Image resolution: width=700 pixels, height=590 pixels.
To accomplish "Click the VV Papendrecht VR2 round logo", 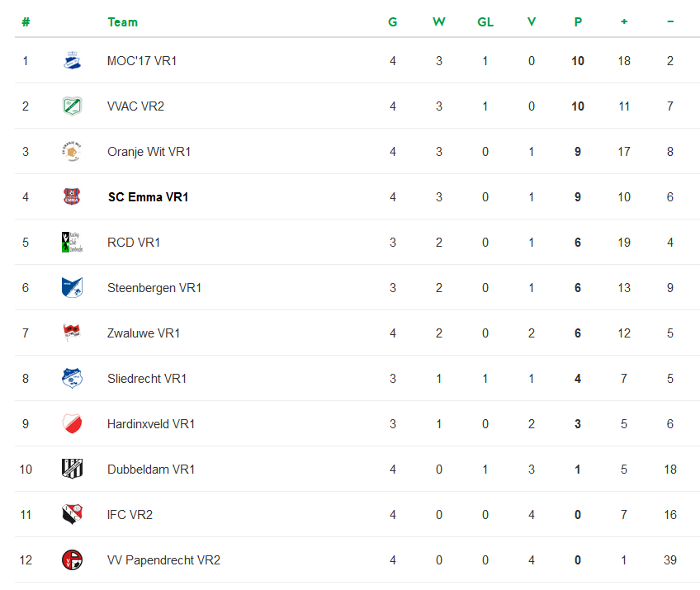I will pos(72,560).
